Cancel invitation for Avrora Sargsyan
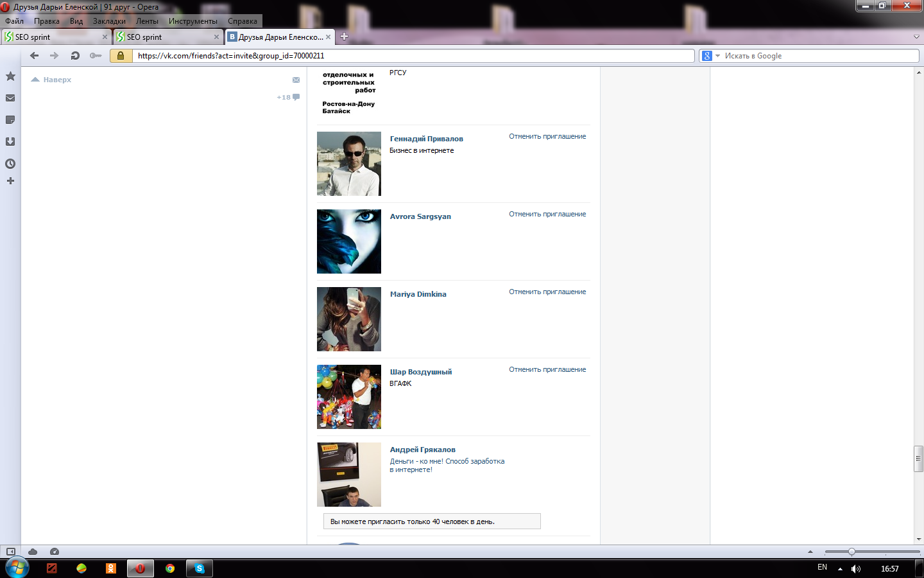The image size is (924, 578). pos(547,214)
